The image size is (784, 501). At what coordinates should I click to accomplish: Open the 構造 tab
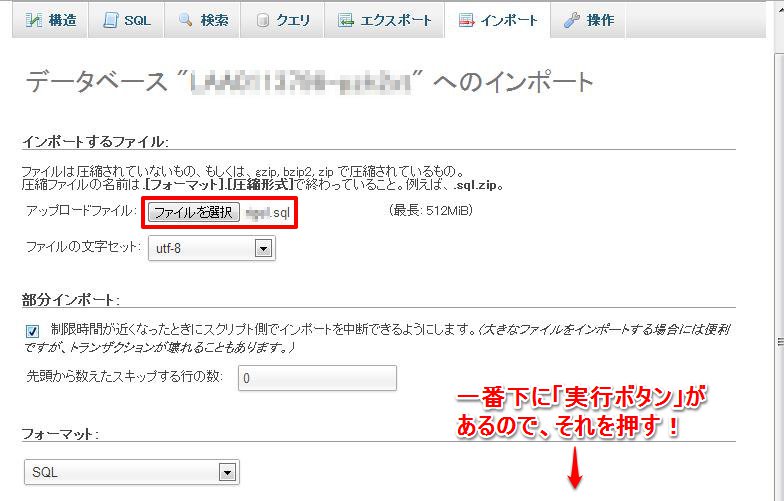tap(50, 20)
